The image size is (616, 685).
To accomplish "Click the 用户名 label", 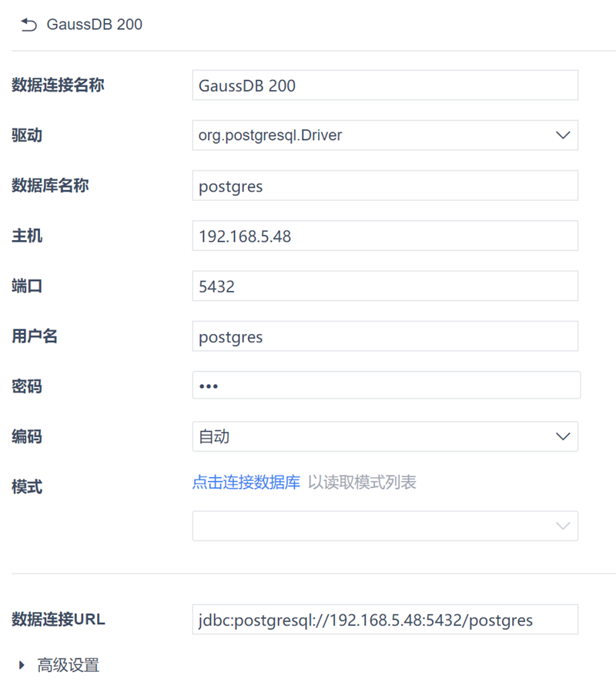I will point(35,336).
